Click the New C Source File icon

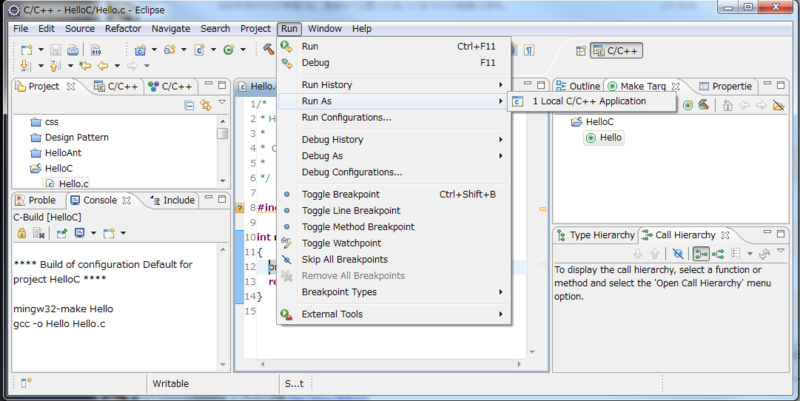(x=199, y=50)
